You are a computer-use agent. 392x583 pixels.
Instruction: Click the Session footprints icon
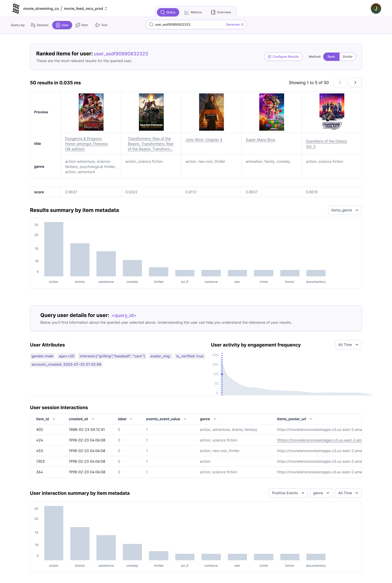[33, 25]
